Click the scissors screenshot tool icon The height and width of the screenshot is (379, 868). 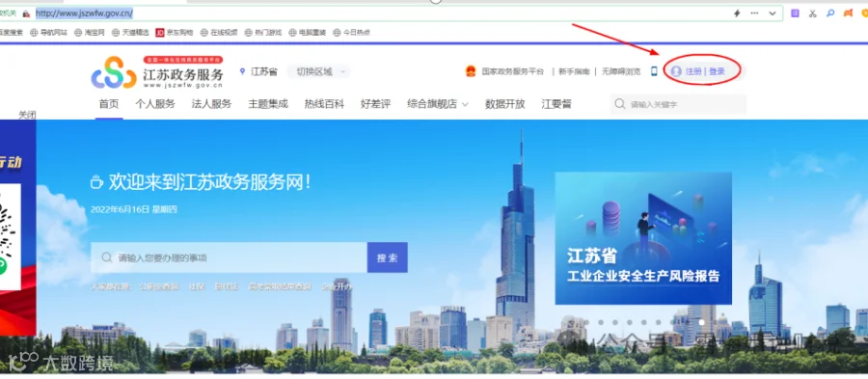tap(813, 14)
